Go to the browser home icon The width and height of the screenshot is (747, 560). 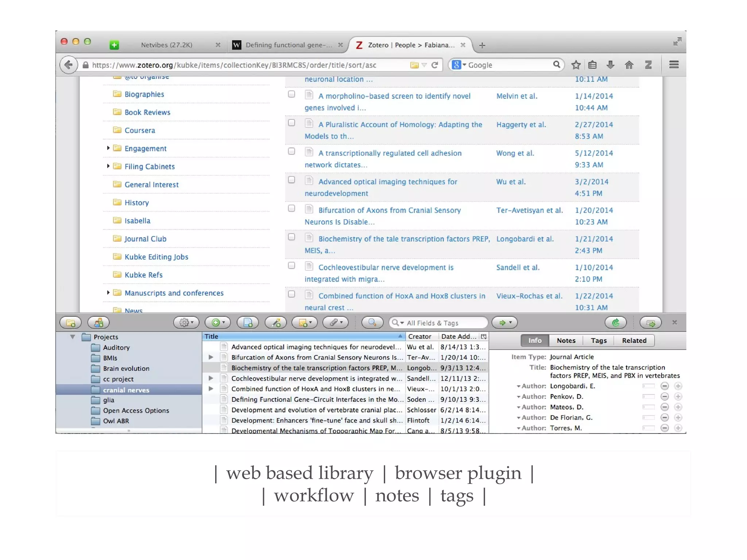pos(629,65)
